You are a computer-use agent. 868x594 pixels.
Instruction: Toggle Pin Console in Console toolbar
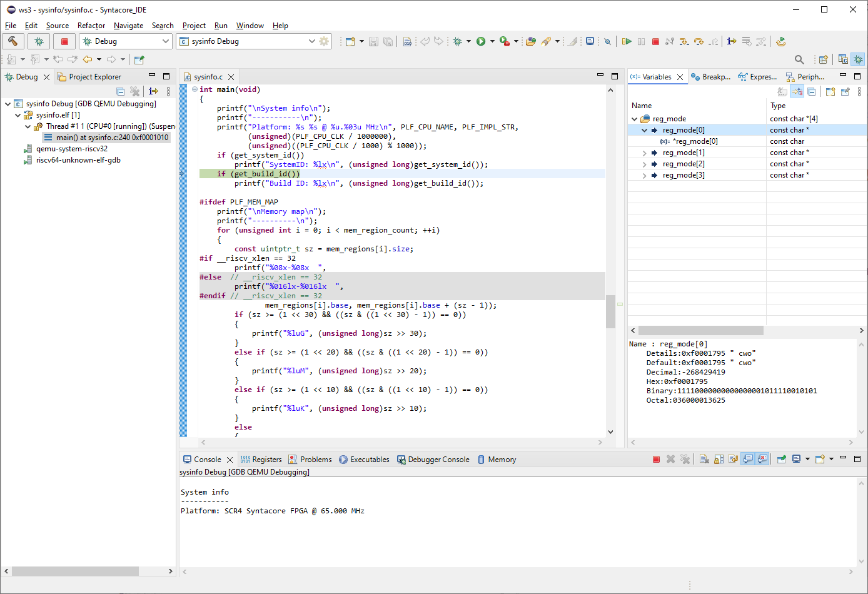[781, 459]
